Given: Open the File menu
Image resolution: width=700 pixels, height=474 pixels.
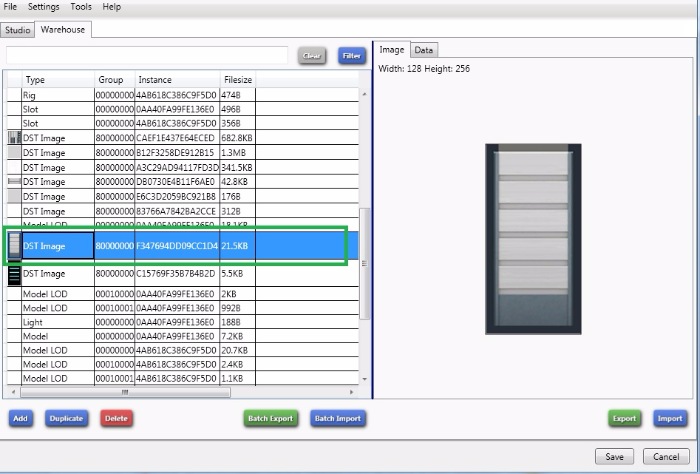Looking at the screenshot, I should [10, 7].
